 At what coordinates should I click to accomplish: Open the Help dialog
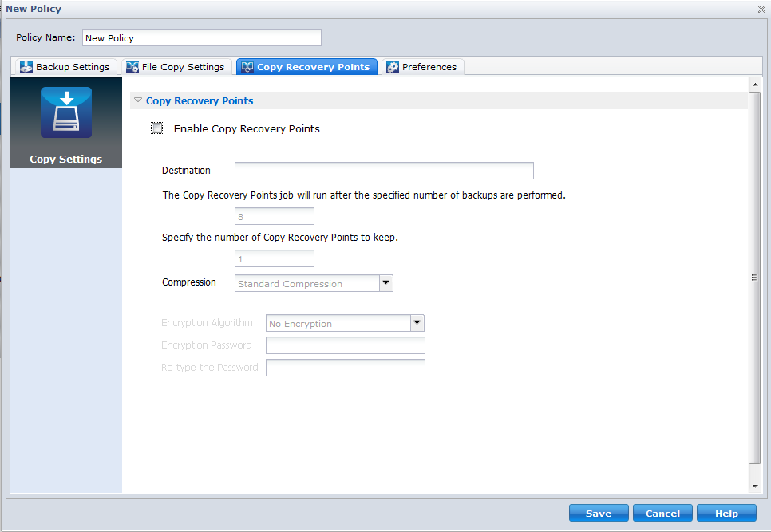coord(726,513)
